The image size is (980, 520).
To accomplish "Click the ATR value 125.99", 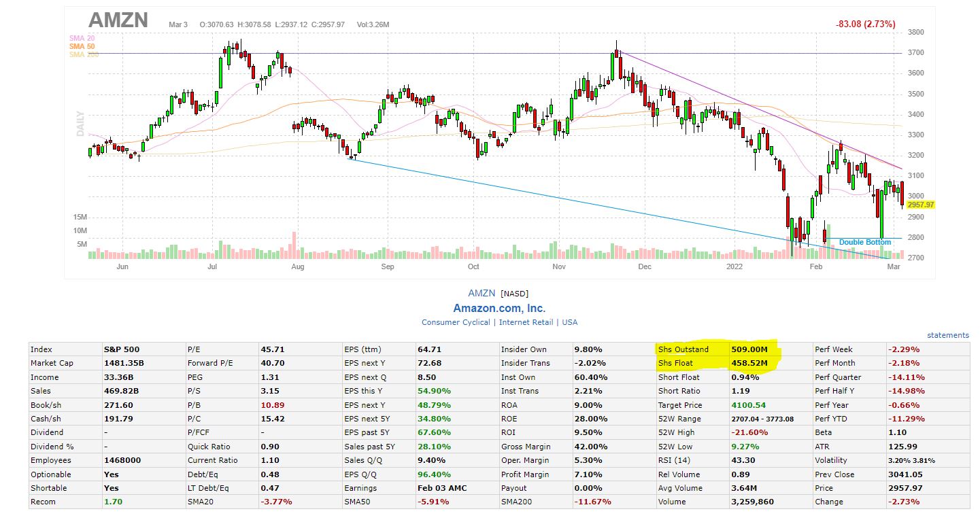I will coord(902,447).
